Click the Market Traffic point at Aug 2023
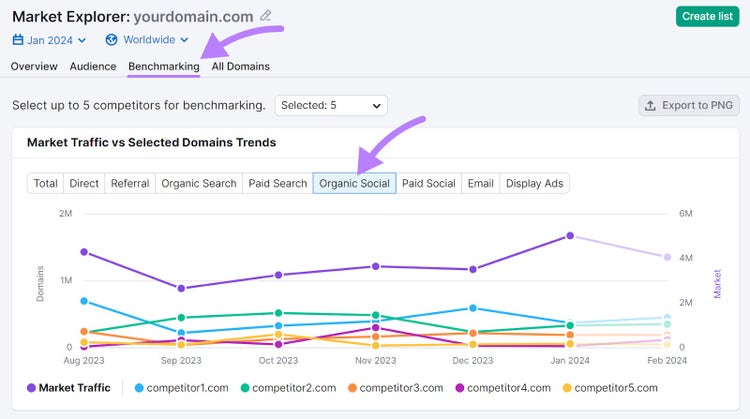The image size is (750, 419). 84,252
